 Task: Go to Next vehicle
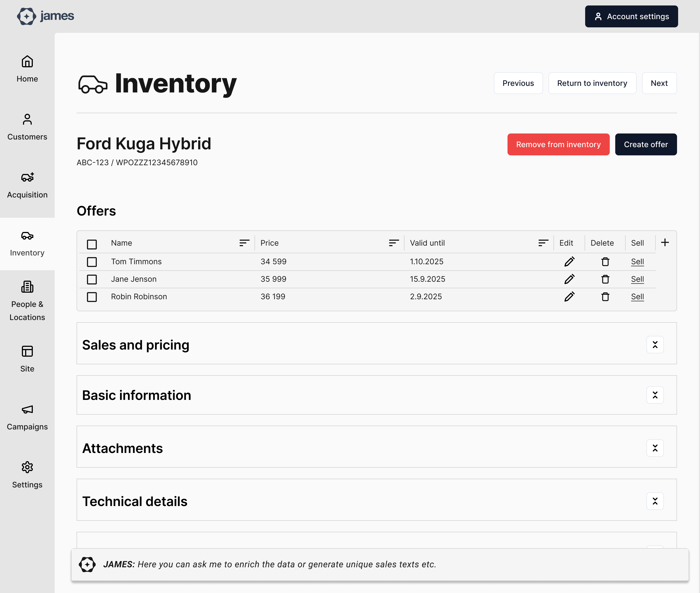[x=659, y=83]
